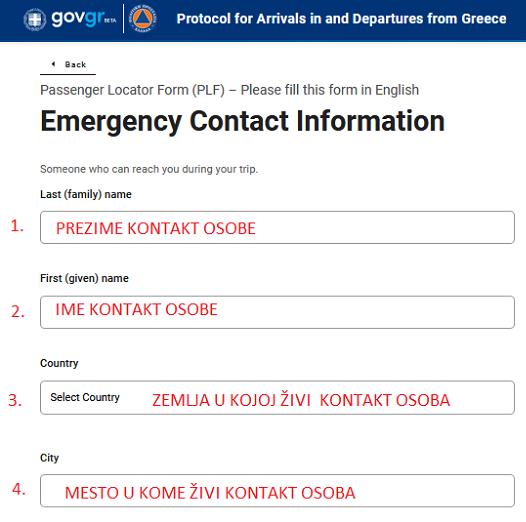Image resolution: width=526 pixels, height=522 pixels.
Task: Click the Country field label
Action: coord(59,363)
